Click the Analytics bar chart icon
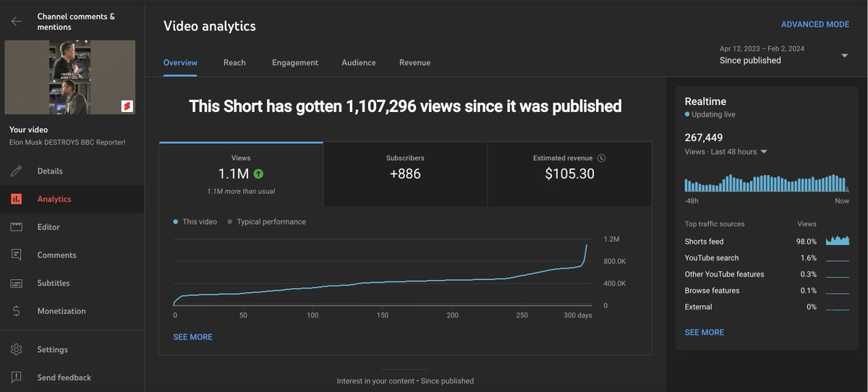The image size is (868, 392). 17,199
